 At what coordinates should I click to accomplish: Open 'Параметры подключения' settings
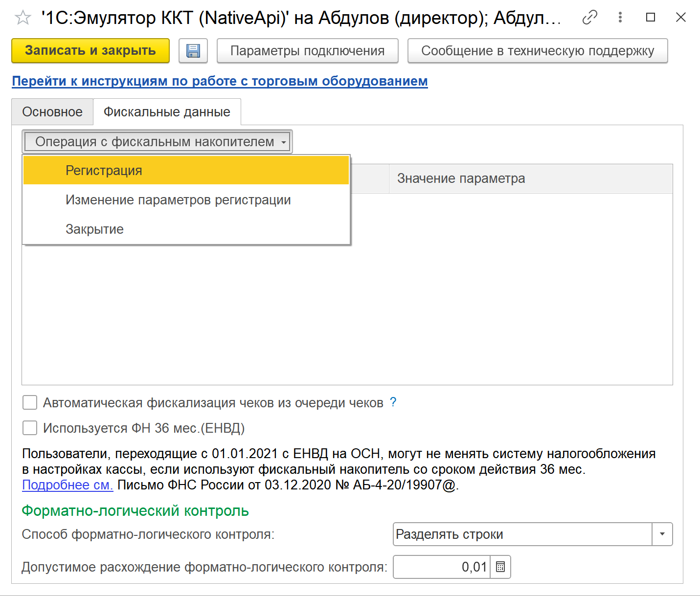308,51
